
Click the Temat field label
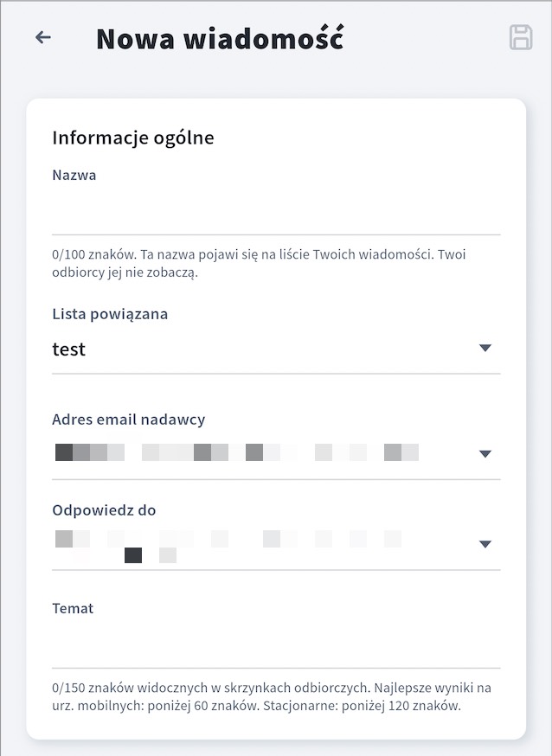[73, 608]
